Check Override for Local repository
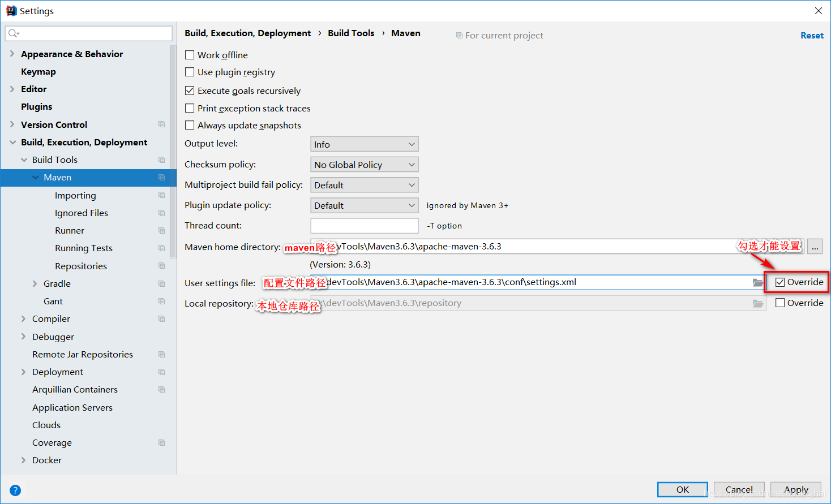Screen dimensions: 831x504 780,303
